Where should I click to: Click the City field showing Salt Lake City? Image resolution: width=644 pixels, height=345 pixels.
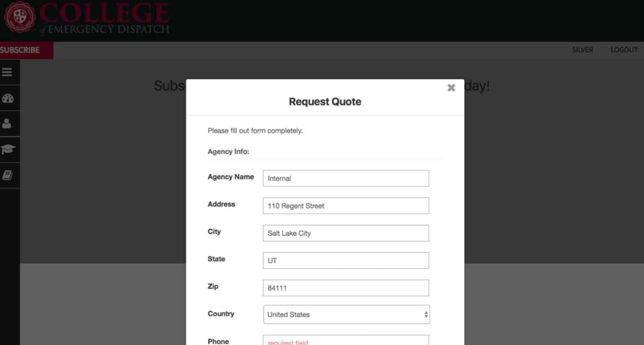[x=345, y=233]
